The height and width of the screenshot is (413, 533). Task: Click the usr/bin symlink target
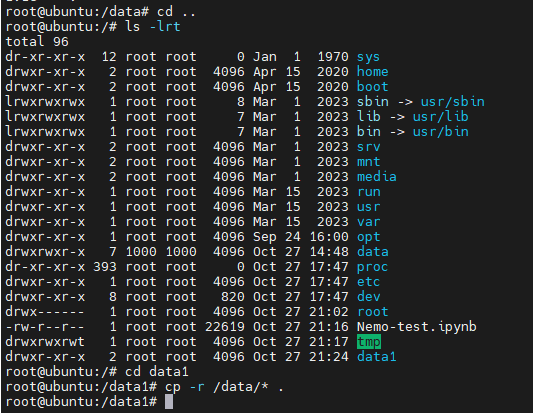[441, 132]
